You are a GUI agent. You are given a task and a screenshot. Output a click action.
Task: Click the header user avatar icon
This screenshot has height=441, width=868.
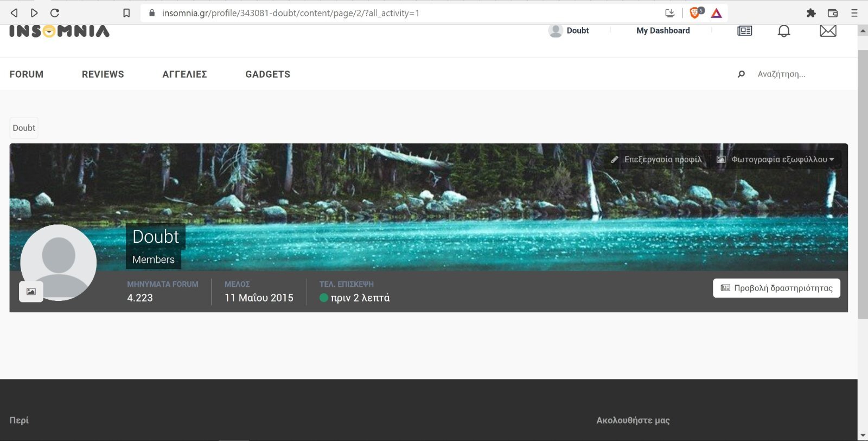tap(556, 31)
